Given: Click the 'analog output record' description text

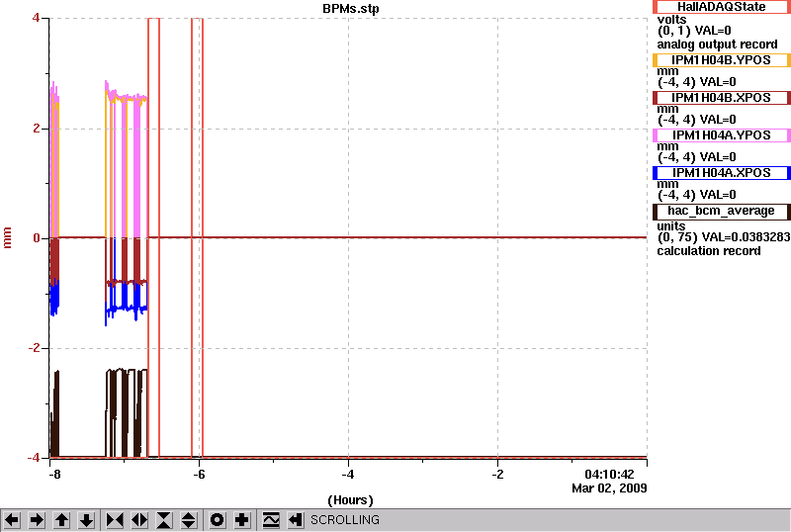Looking at the screenshot, I should (718, 44).
